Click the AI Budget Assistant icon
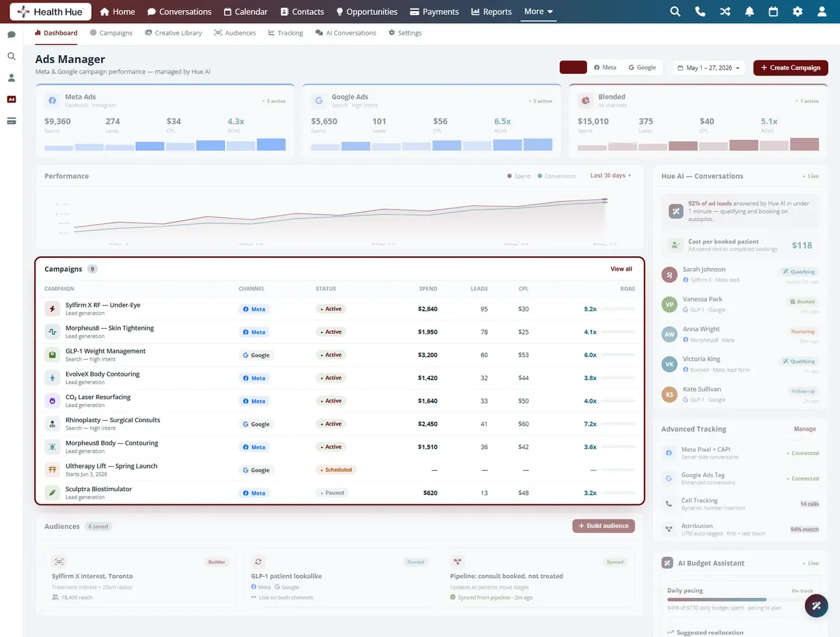Screen dimensions: 840x637 tap(667, 563)
